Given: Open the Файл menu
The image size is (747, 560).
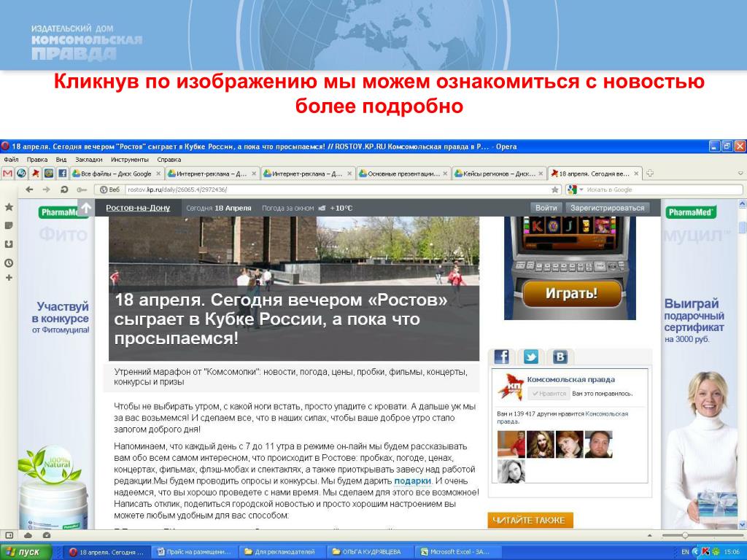Looking at the screenshot, I should [x=11, y=160].
